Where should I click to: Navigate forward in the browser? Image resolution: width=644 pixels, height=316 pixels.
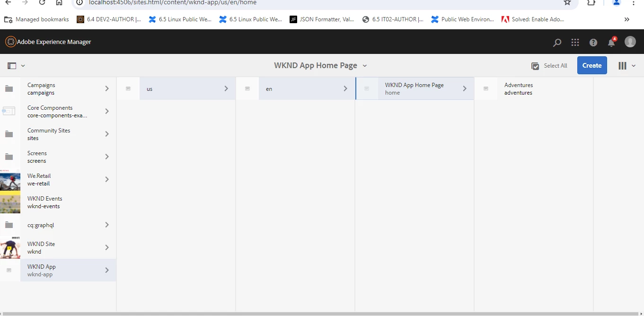click(x=25, y=2)
